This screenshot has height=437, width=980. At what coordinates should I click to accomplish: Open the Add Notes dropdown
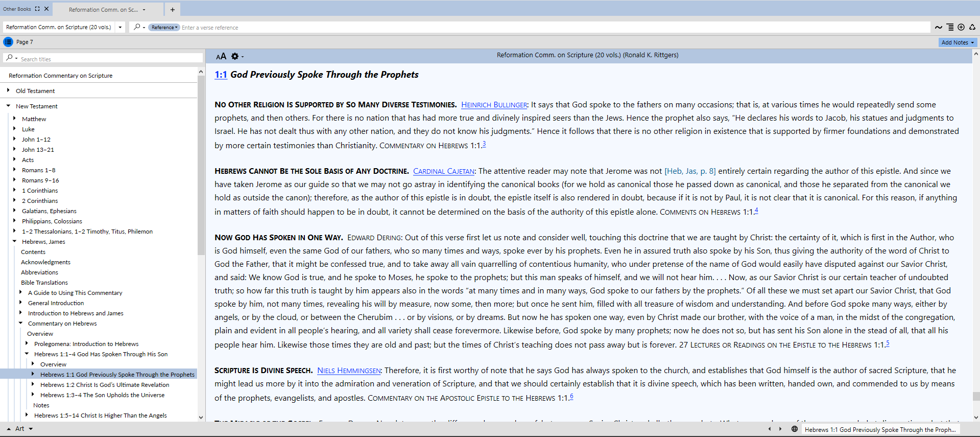pyautogui.click(x=972, y=42)
